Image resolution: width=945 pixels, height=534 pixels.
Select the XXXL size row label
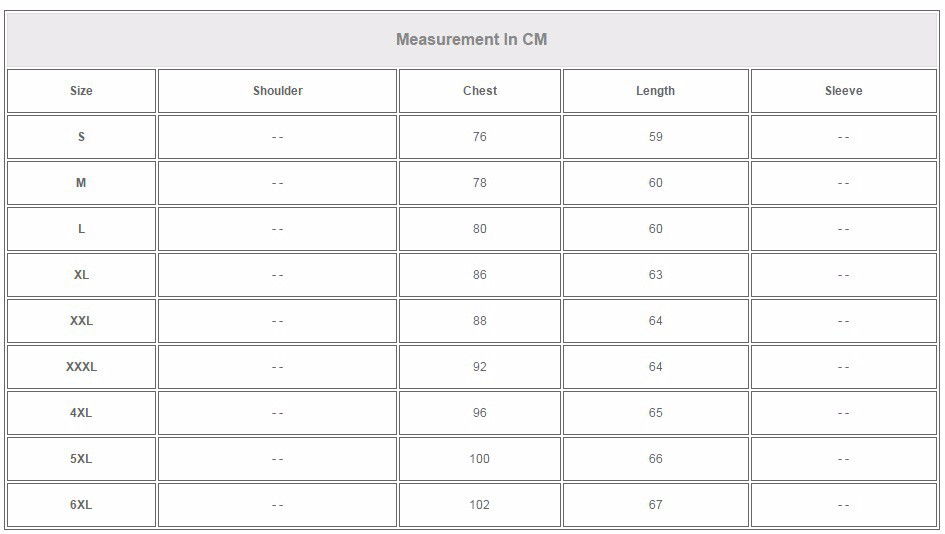point(81,367)
